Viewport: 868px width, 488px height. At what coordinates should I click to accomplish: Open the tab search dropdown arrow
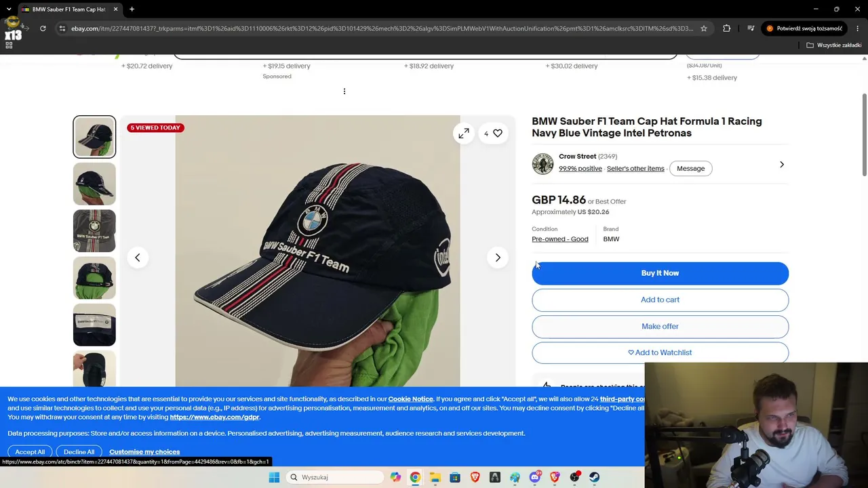(x=9, y=9)
